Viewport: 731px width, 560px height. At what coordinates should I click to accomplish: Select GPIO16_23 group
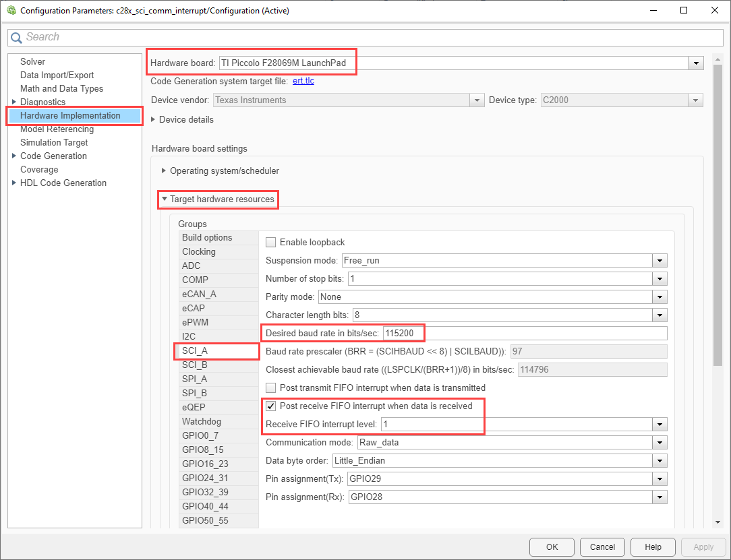(218, 464)
